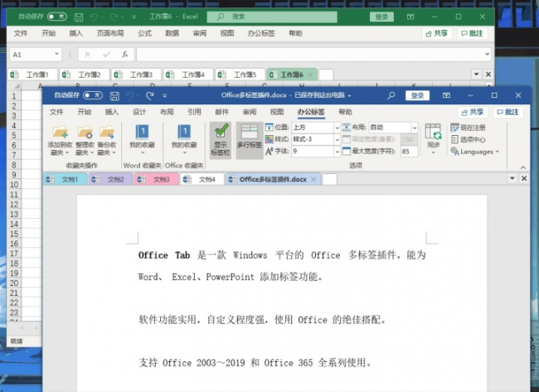539x392 pixels.
Task: Click the 共享 button in Excel window
Action: 437,33
